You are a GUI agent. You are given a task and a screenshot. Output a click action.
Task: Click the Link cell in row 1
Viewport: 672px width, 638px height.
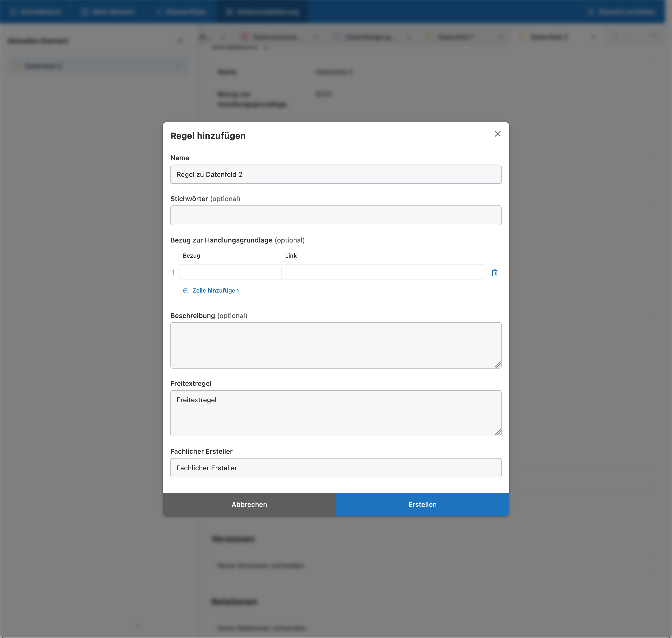coord(382,272)
